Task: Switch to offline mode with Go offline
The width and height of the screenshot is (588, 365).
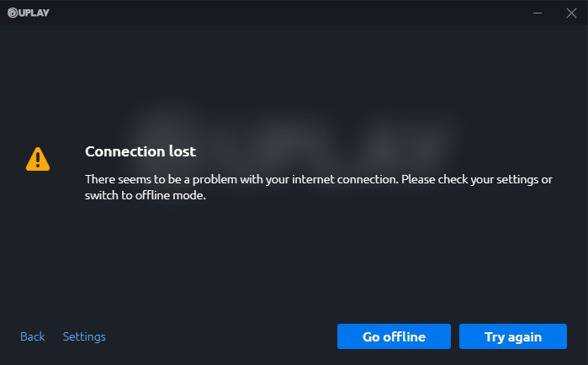Action: click(x=394, y=336)
